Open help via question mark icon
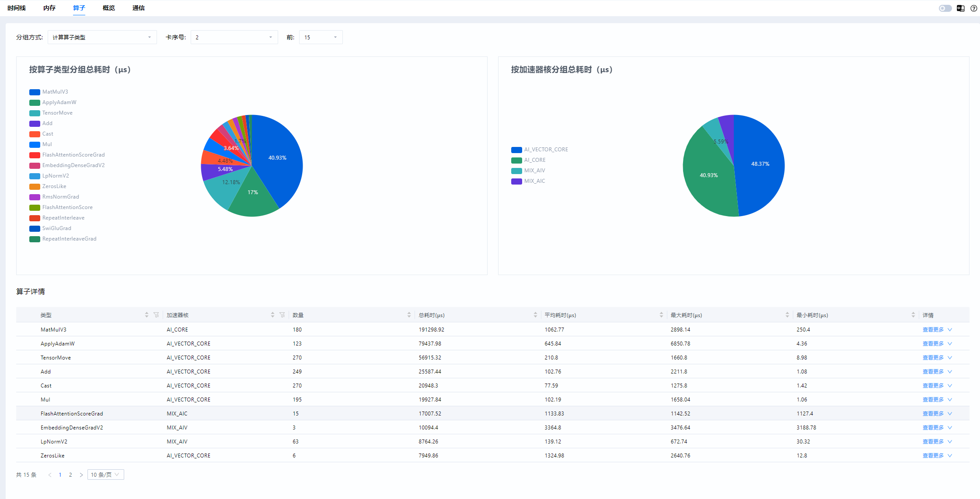Image resolution: width=980 pixels, height=499 pixels. (973, 8)
